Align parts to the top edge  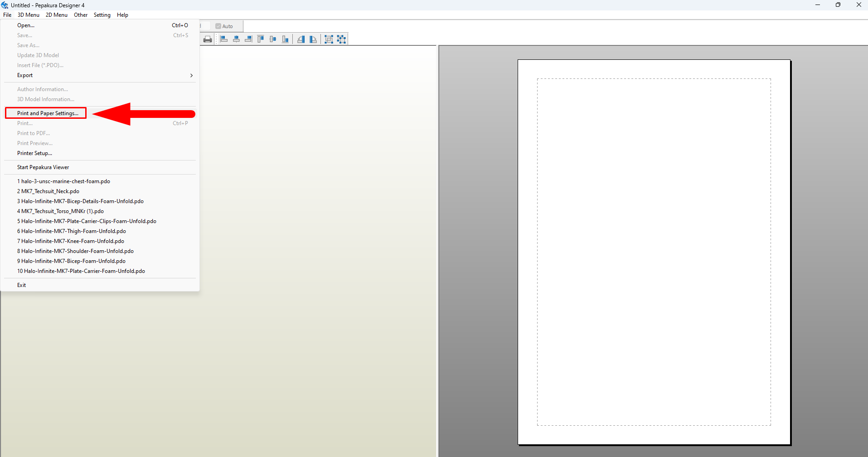261,39
